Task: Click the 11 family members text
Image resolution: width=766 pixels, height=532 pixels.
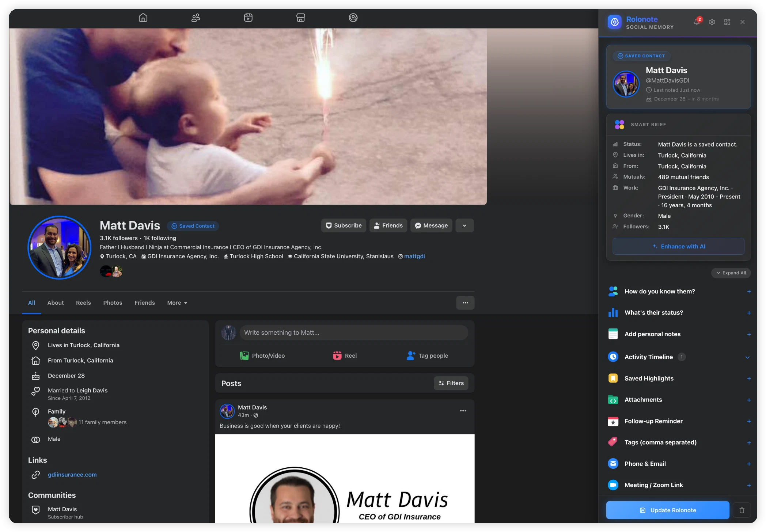Action: point(103,422)
